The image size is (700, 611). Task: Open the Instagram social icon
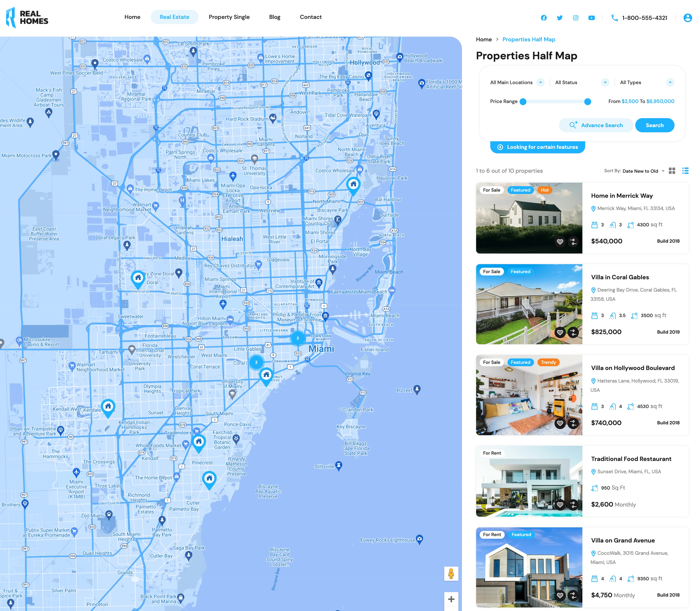point(576,18)
